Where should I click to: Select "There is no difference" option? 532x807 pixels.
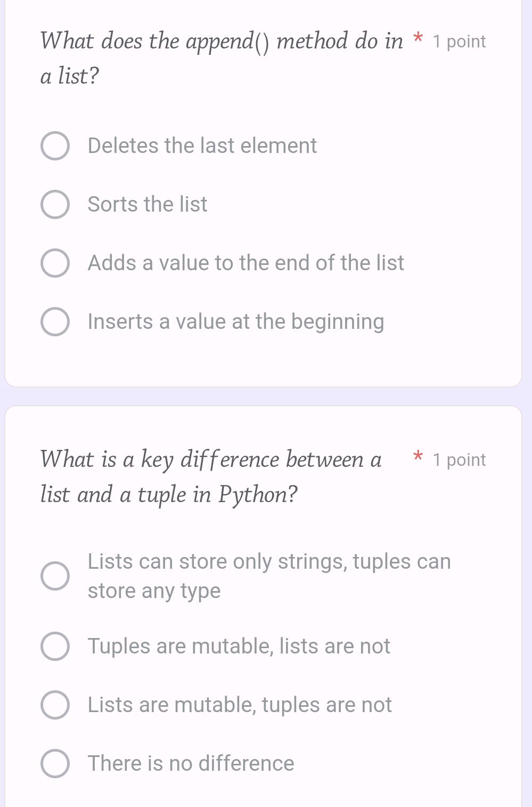(55, 763)
